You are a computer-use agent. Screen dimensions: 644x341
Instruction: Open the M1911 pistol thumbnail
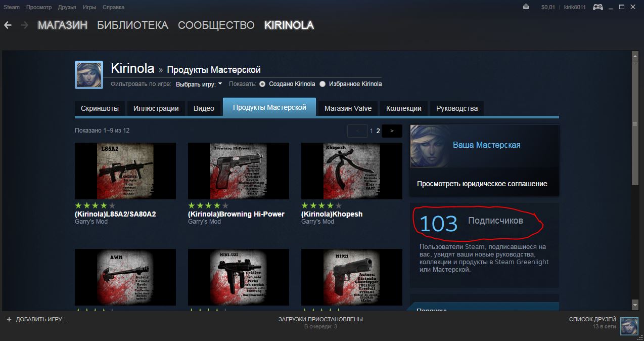352,277
